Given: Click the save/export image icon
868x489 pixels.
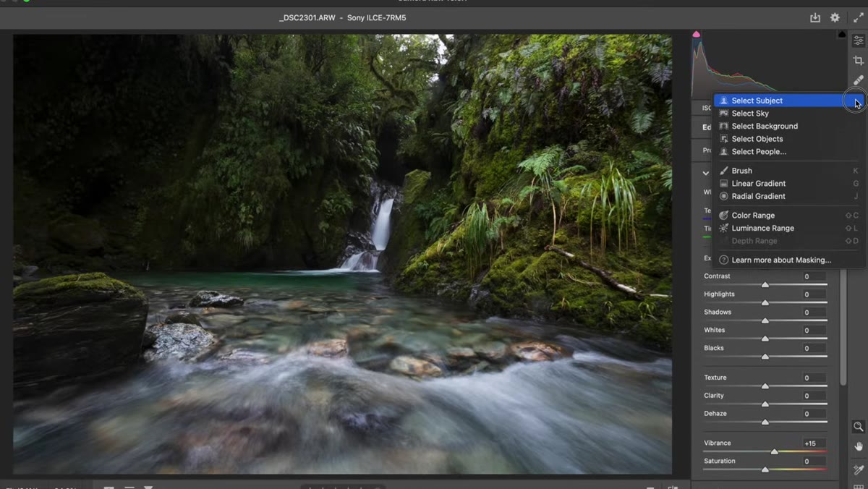Looking at the screenshot, I should coord(815,17).
